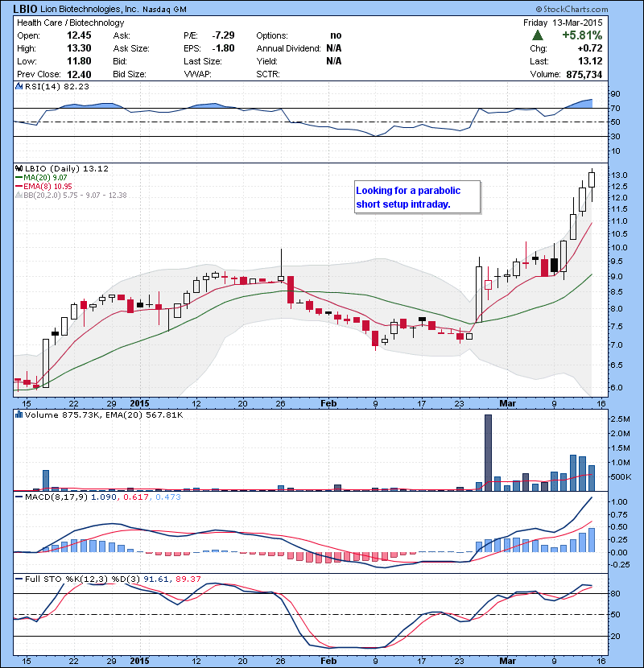Click the P/E value -7.29
The image size is (644, 668).
coord(223,35)
